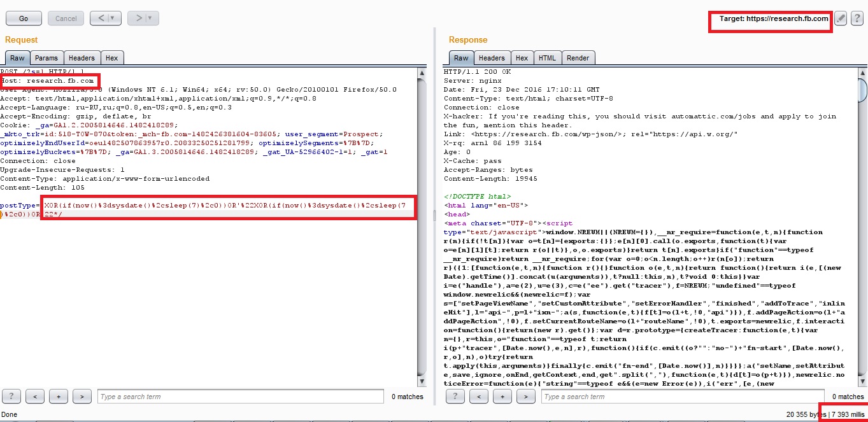The width and height of the screenshot is (868, 422).
Task: Click the greyed Cancel button
Action: (x=66, y=18)
